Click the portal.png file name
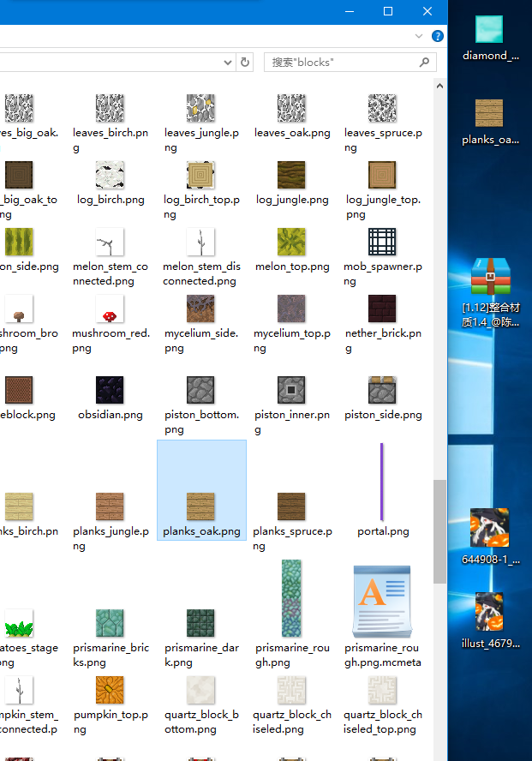The width and height of the screenshot is (532, 761). [x=383, y=531]
